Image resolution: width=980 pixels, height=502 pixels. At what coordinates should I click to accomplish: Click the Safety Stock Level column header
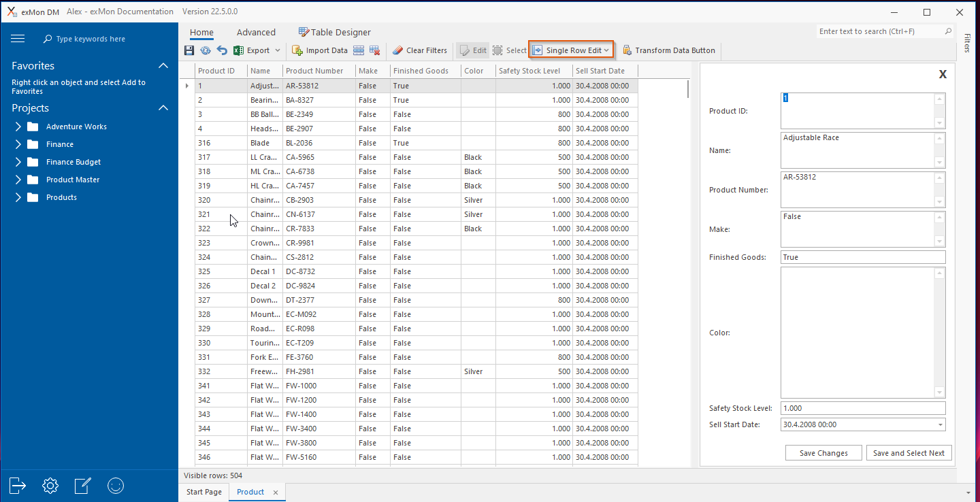coord(534,71)
